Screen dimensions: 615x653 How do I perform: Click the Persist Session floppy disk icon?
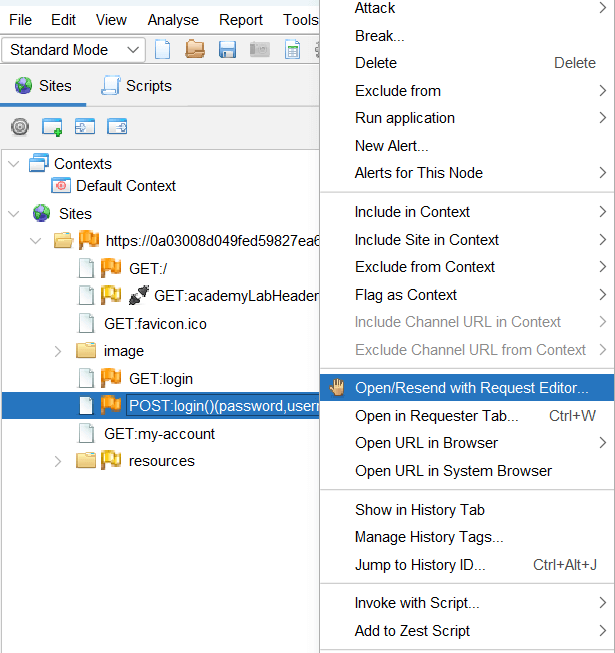(x=227, y=50)
